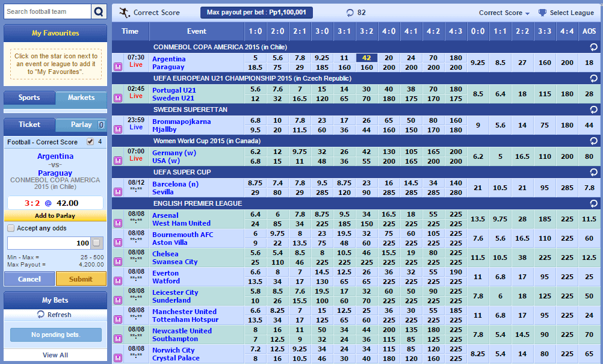Viewport: 603px width, 364px height.
Task: Open the purple stats icon for Brommapojkarna match
Action: 118,129
